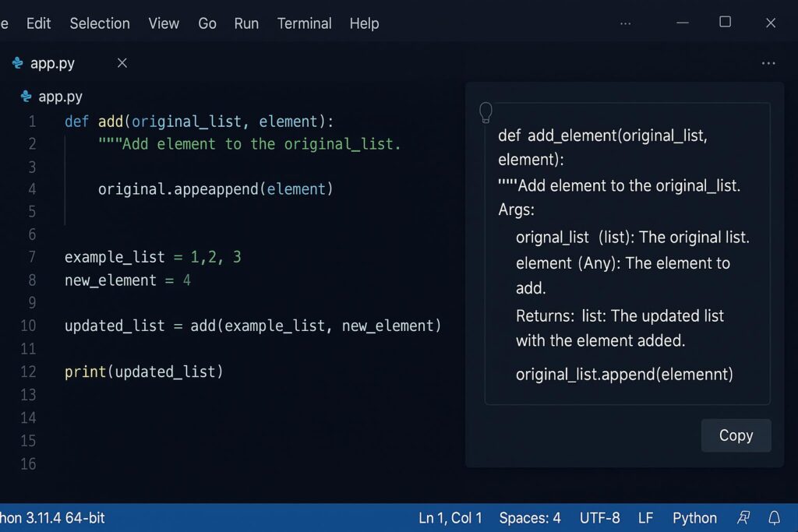The height and width of the screenshot is (532, 798).
Task: Click 'Args:' in the suggestion panel
Action: [516, 210]
